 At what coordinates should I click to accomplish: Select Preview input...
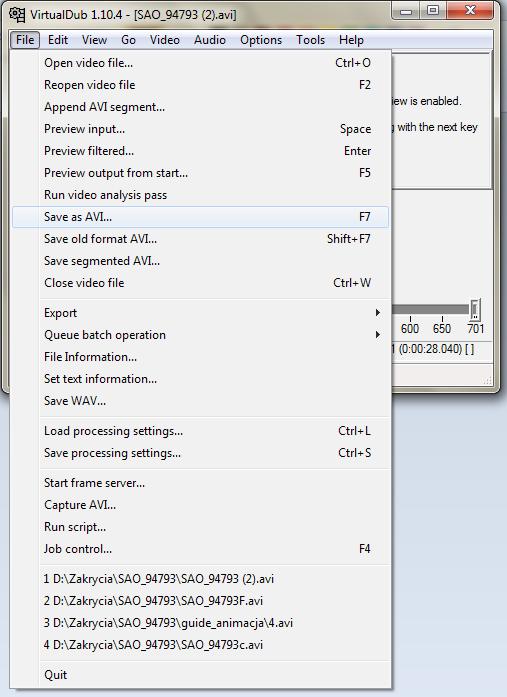(200, 129)
